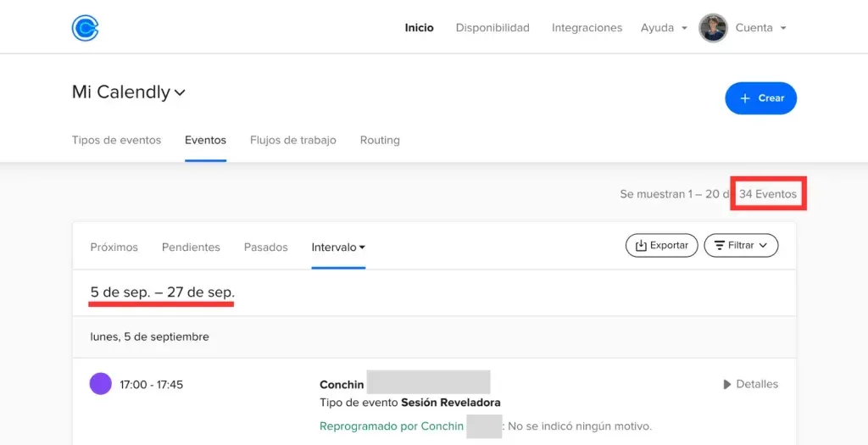Show Pasados events
The height and width of the screenshot is (445, 868).
pyautogui.click(x=265, y=248)
